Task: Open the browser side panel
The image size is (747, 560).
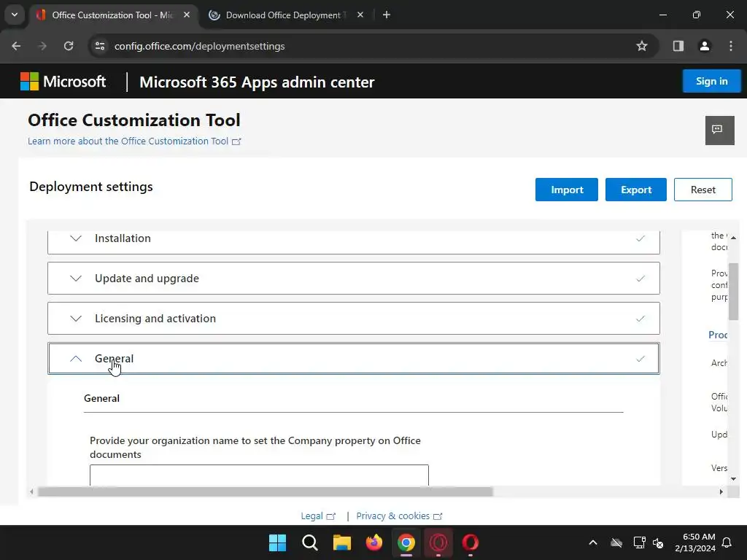Action: [678, 46]
